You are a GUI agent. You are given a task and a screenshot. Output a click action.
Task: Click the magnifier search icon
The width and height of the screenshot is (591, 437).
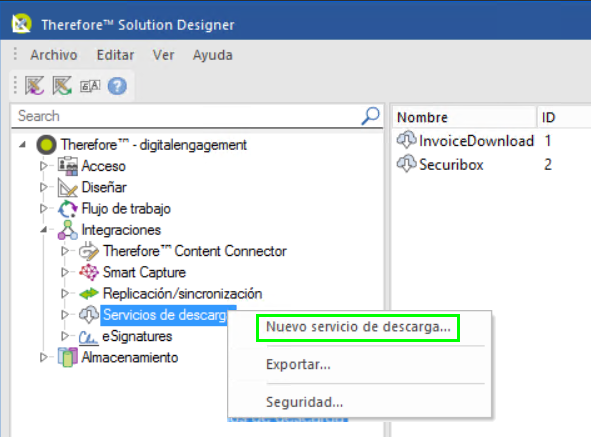(x=371, y=116)
